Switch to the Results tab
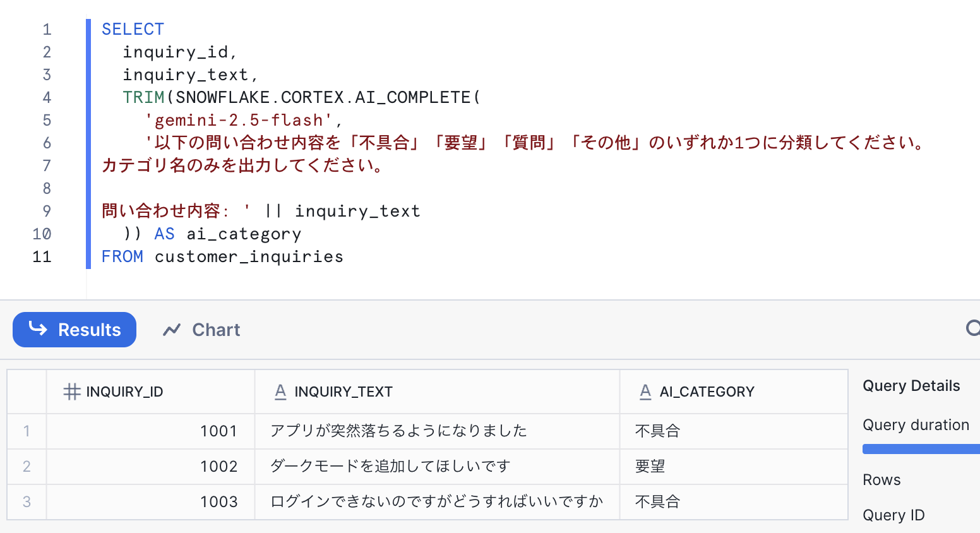 74,329
